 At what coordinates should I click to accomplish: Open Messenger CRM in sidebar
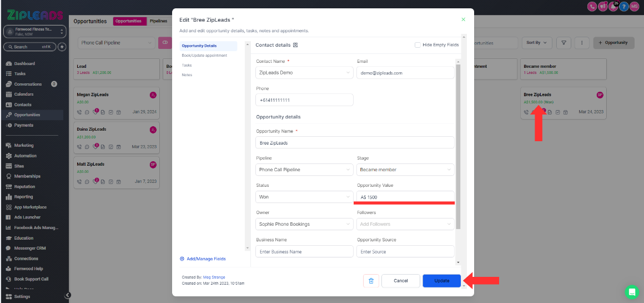tap(29, 249)
